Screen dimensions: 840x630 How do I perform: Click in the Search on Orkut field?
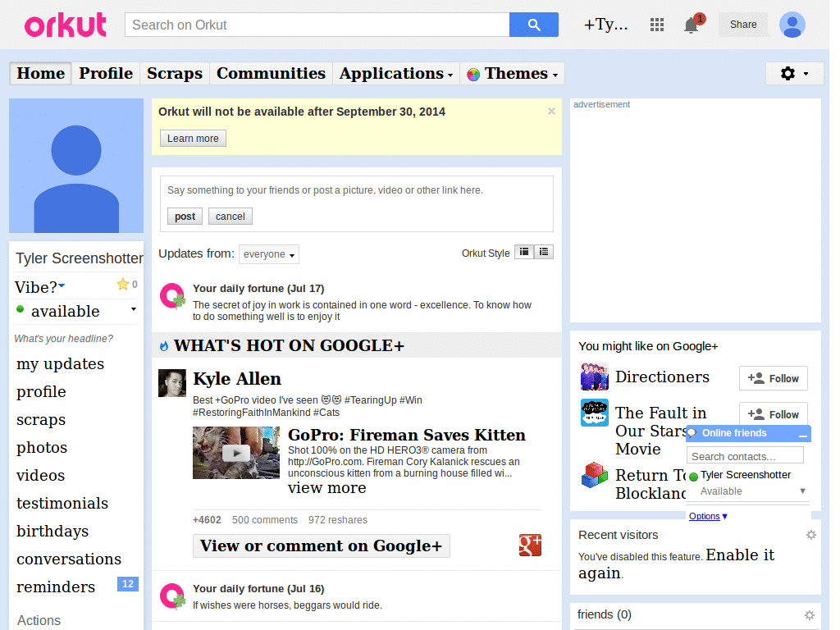tap(317, 25)
